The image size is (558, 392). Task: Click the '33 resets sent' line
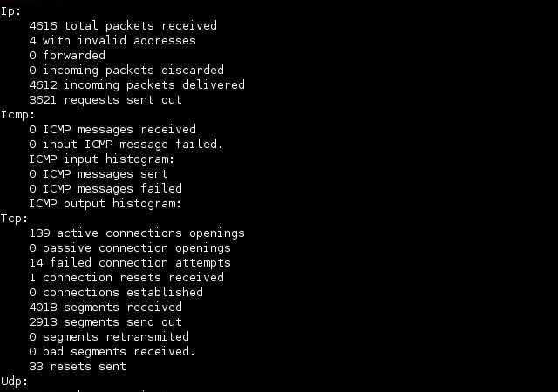[78, 367]
